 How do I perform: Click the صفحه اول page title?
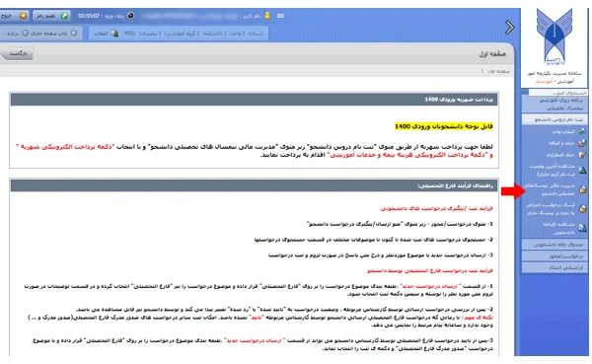pos(492,54)
